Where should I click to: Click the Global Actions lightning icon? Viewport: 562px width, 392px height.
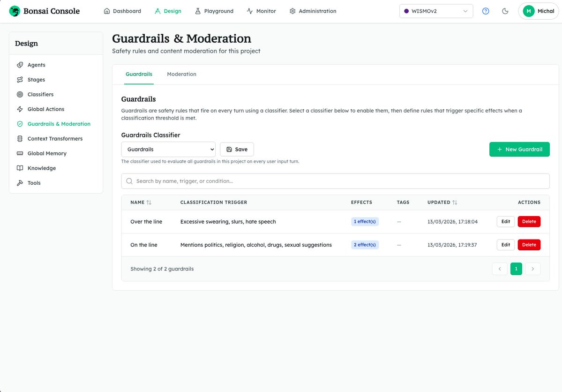click(20, 109)
